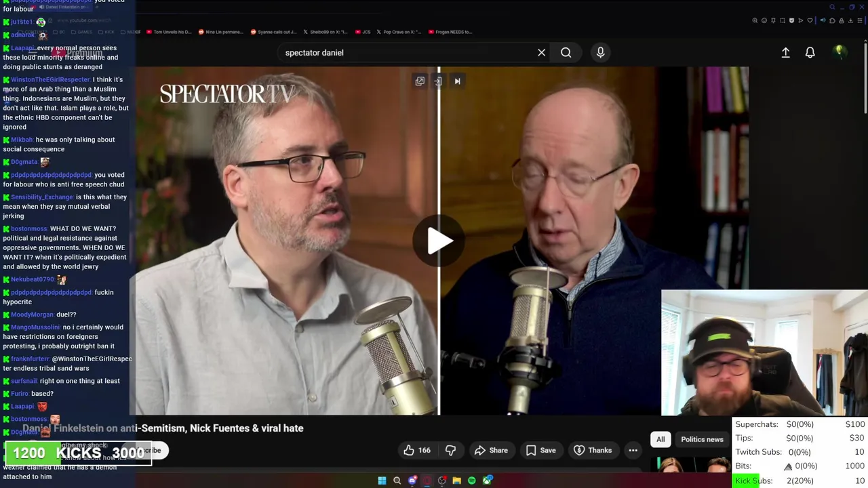Screen dimensions: 868x488
Task: Click chat username surfsnail
Action: click(x=24, y=381)
